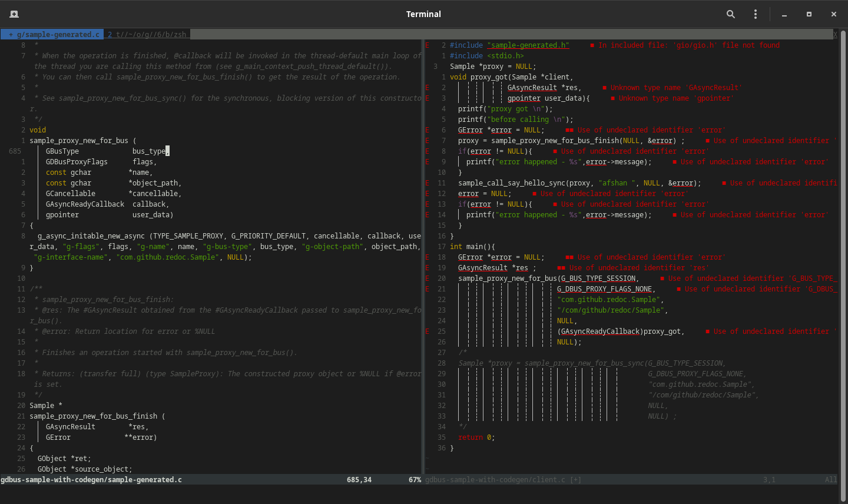Click 'gpointer user_data)' parameter in left pane
This screenshot has width=848, height=504.
click(110, 215)
